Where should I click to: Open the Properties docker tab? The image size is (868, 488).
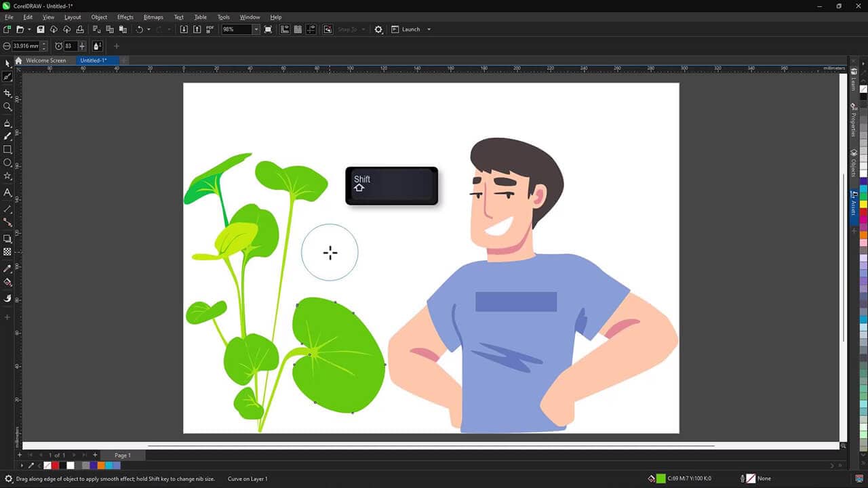(854, 121)
